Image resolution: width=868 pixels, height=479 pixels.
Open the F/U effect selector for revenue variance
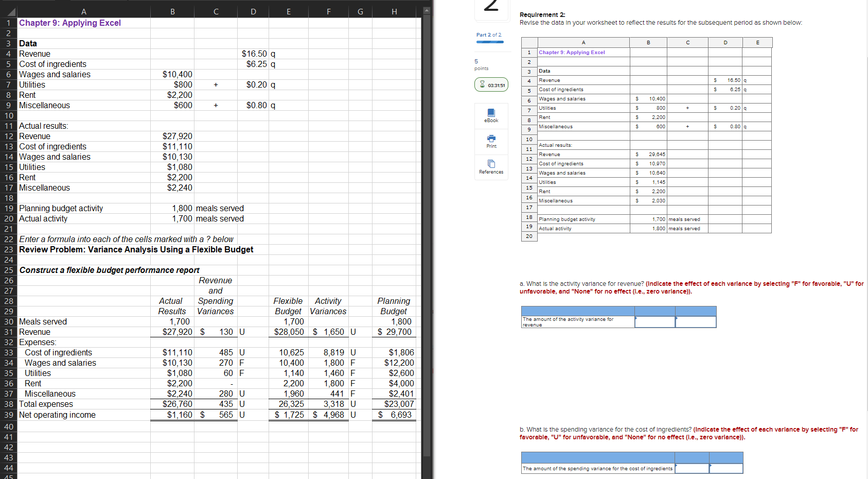(x=696, y=321)
